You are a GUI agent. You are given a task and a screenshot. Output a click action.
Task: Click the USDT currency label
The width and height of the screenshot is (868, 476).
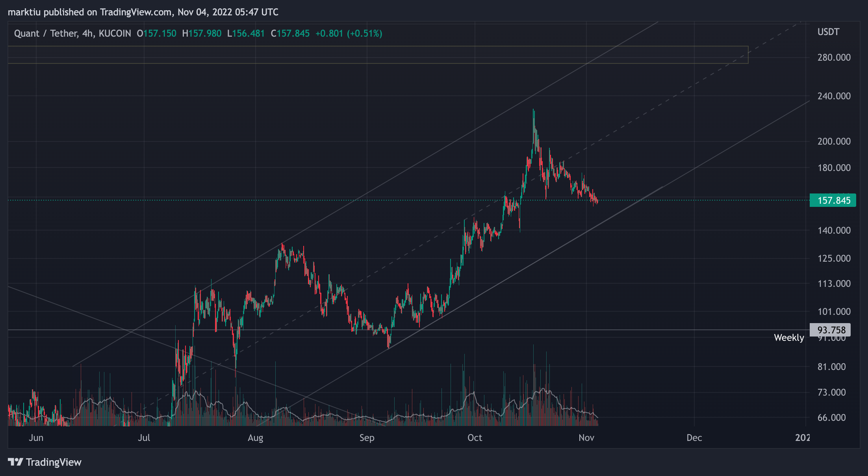point(828,32)
